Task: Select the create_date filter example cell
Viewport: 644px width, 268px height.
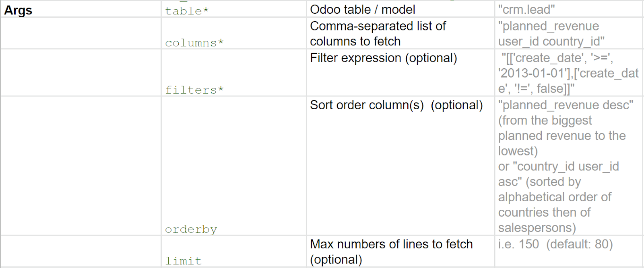Action: click(568, 73)
